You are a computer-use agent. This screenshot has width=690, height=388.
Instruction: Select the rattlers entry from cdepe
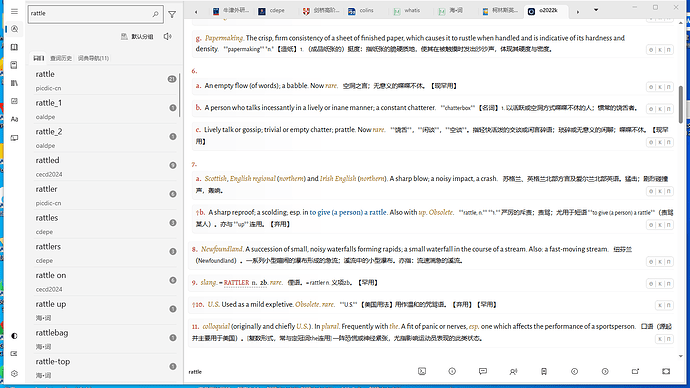106,253
